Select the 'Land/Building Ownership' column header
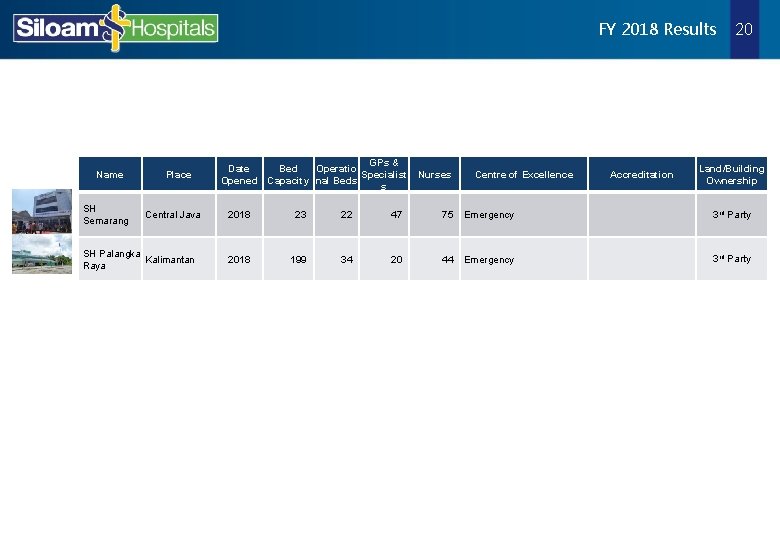Image resolution: width=780 pixels, height=540 pixels. [732, 174]
